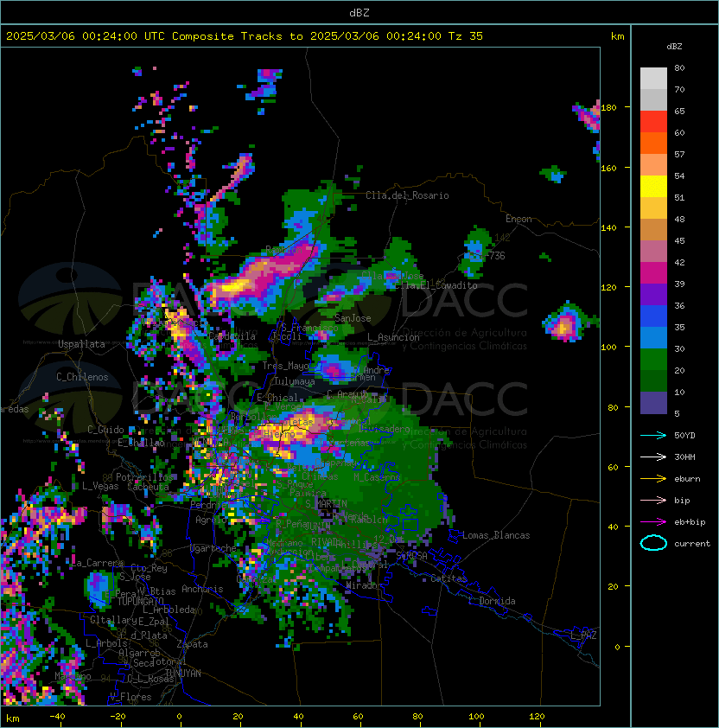Click the 'Tz 35' value in header
Image resolution: width=719 pixels, height=728 pixels.
click(x=466, y=36)
